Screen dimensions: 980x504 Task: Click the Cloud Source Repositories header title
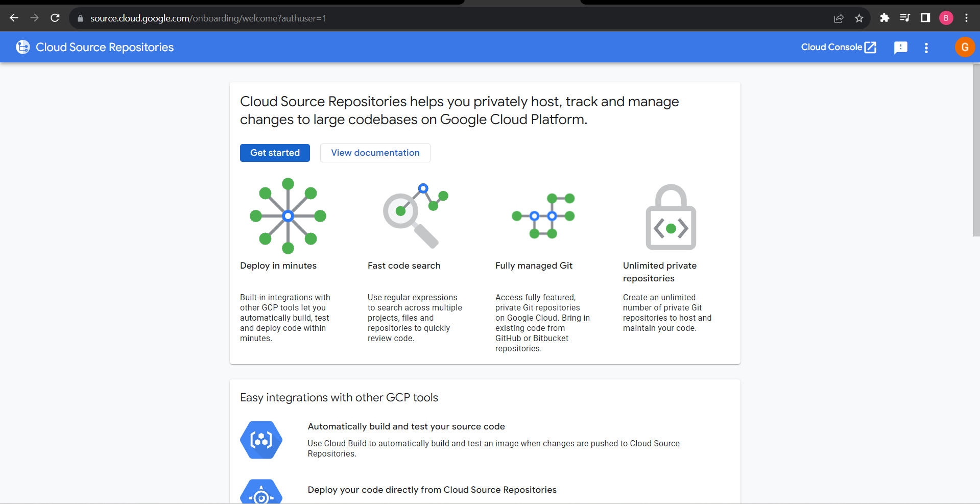click(105, 47)
